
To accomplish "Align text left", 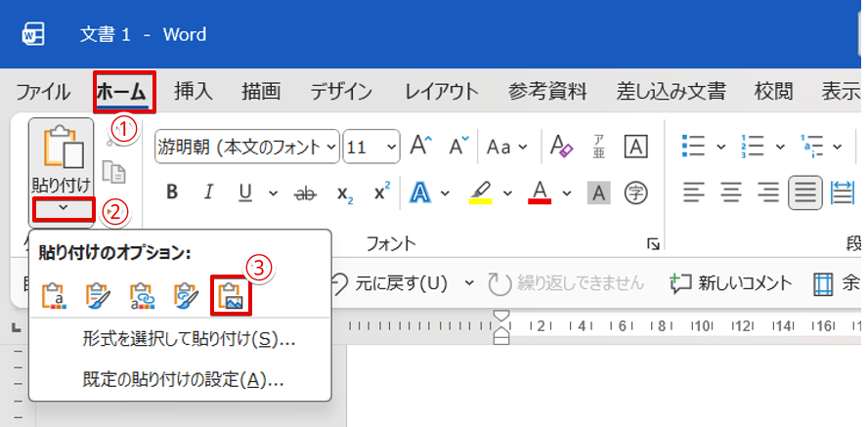I will coord(694,193).
